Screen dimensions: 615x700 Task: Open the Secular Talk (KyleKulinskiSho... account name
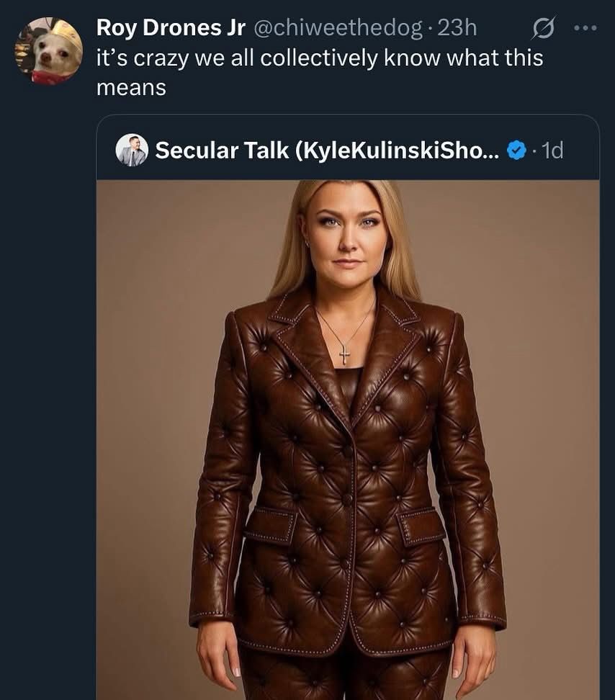pos(326,150)
